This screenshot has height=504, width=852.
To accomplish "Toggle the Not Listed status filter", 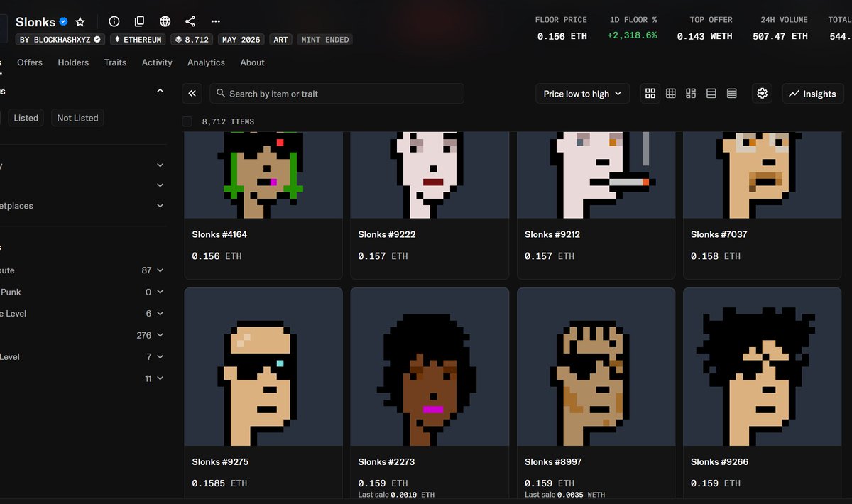I will tap(77, 118).
